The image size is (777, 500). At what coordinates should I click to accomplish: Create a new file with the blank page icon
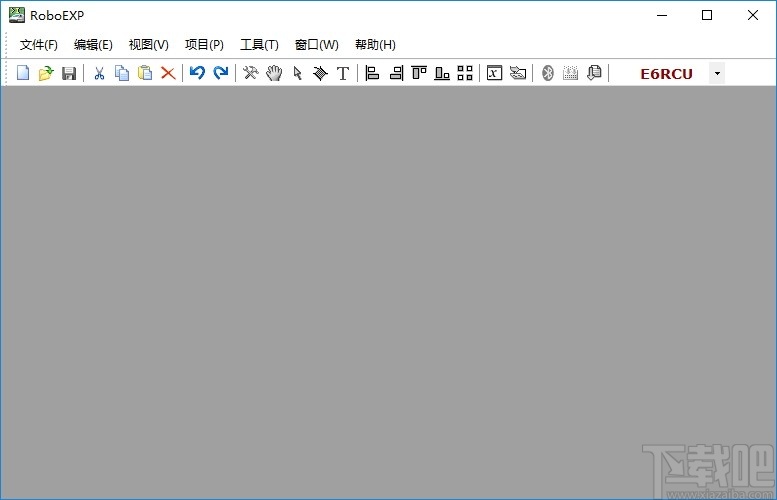(x=23, y=73)
